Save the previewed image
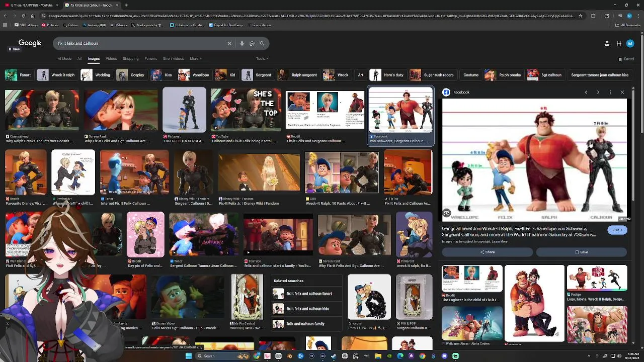This screenshot has width=644, height=362. (x=582, y=252)
